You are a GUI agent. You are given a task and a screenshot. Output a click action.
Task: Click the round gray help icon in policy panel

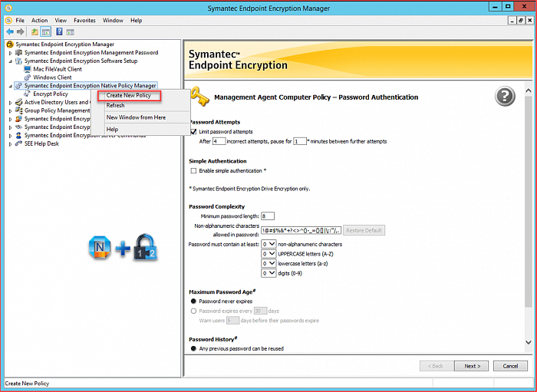pyautogui.click(x=505, y=97)
